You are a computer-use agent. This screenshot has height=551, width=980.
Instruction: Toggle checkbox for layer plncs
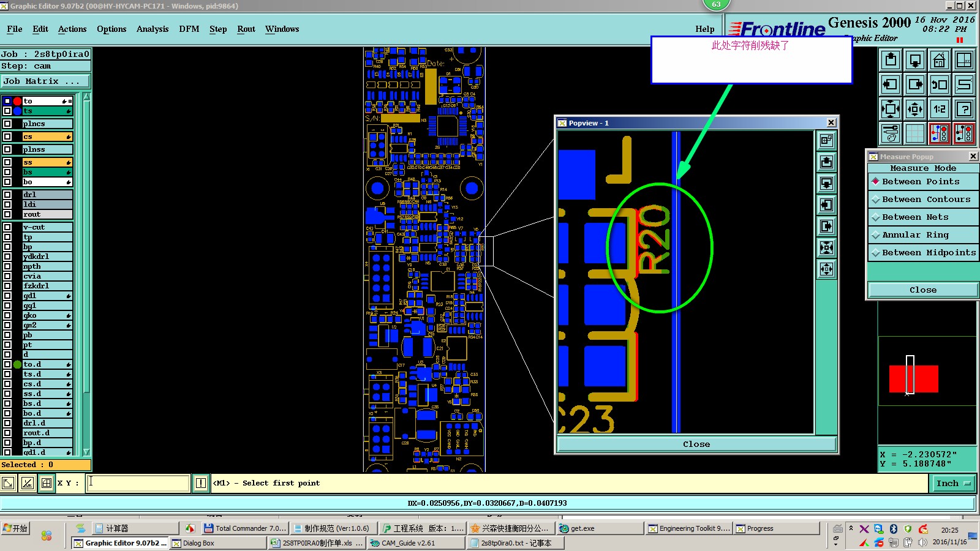coord(7,124)
